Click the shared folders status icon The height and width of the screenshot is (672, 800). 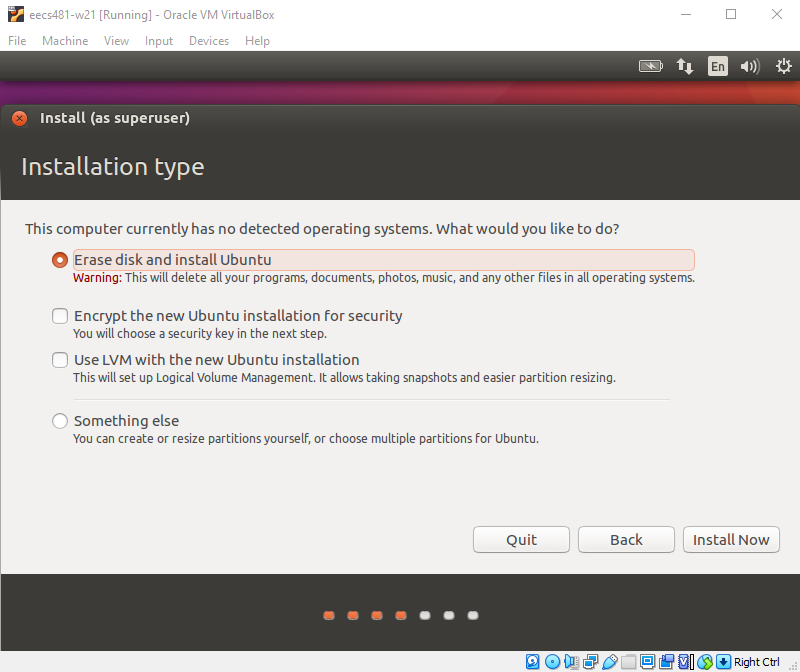tap(629, 662)
